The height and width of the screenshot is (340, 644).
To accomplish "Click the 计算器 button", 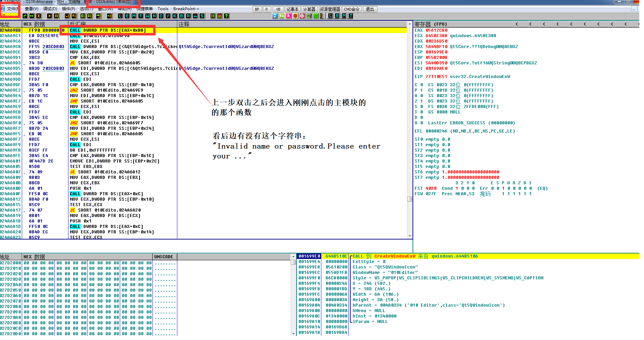I will 309,9.
